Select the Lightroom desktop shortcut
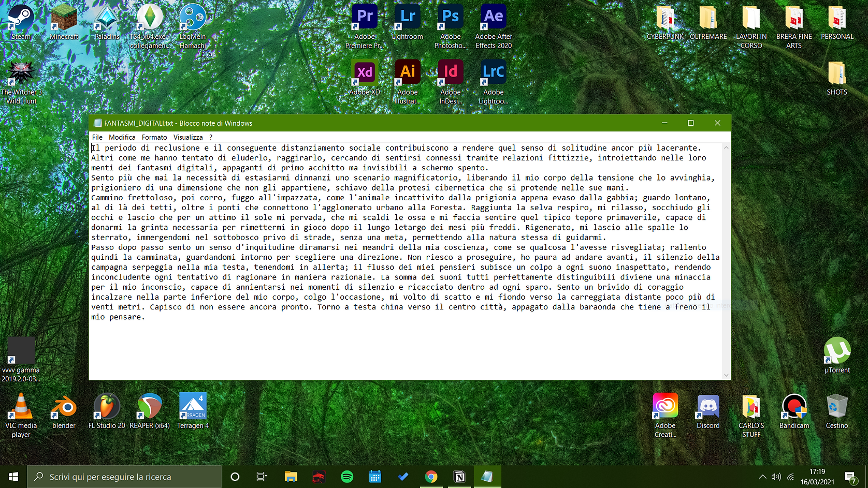The height and width of the screenshot is (488, 868). (408, 22)
